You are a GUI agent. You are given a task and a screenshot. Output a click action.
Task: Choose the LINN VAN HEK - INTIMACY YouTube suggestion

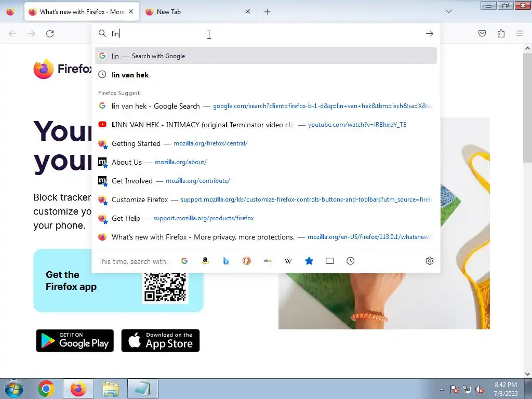click(266, 125)
